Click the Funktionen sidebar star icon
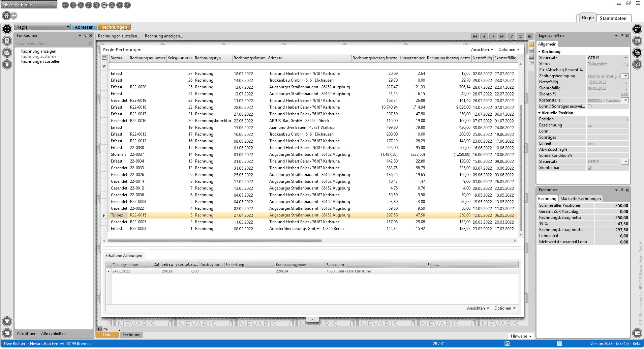 point(7,29)
